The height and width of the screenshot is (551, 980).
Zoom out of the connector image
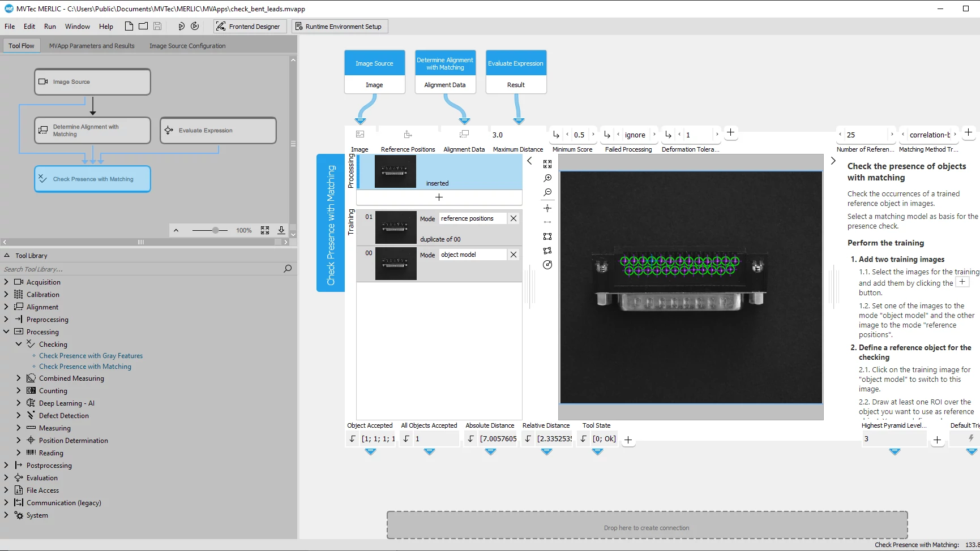pyautogui.click(x=547, y=193)
